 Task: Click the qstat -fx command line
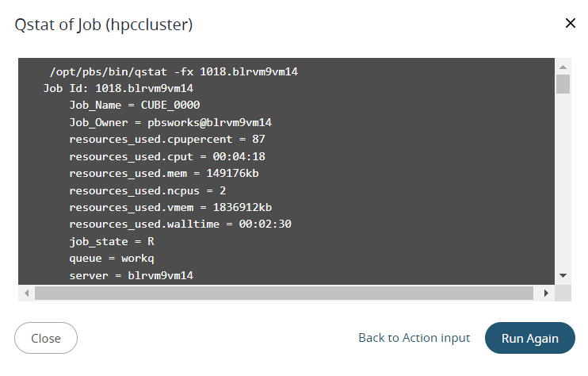[173, 72]
